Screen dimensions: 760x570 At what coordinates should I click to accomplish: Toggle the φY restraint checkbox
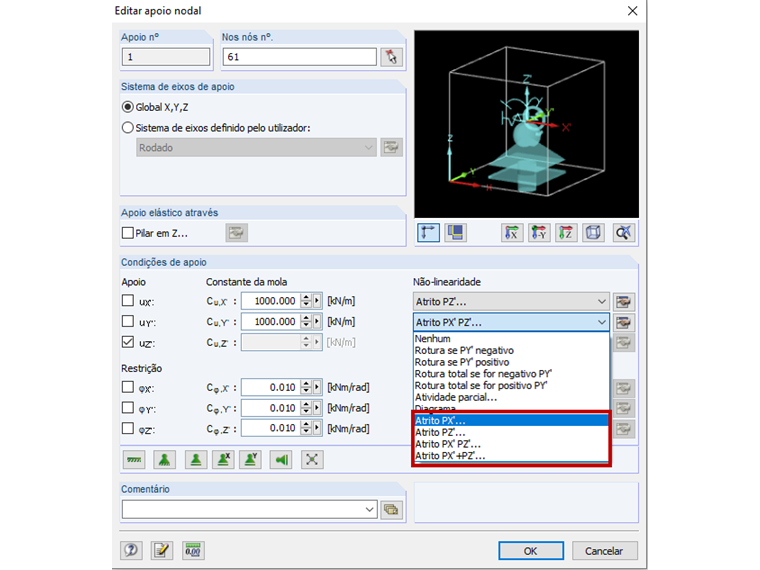[x=127, y=408]
